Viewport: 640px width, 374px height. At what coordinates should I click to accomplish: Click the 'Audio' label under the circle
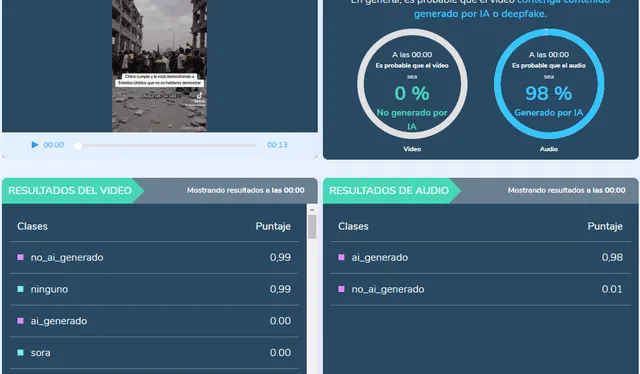click(x=549, y=149)
